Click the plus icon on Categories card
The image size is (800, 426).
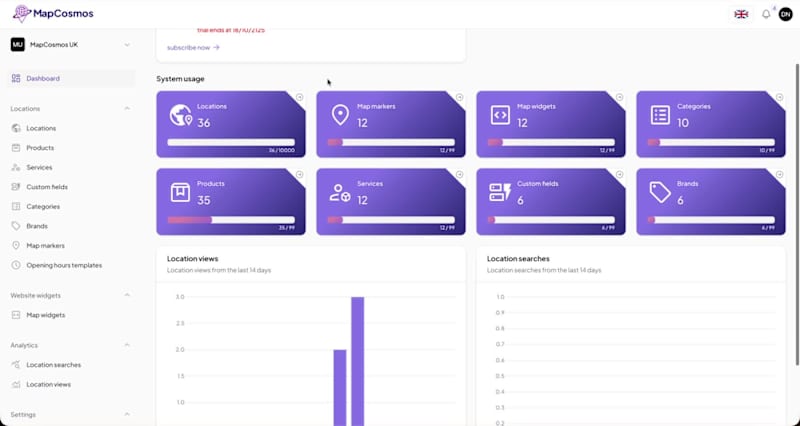coord(779,97)
